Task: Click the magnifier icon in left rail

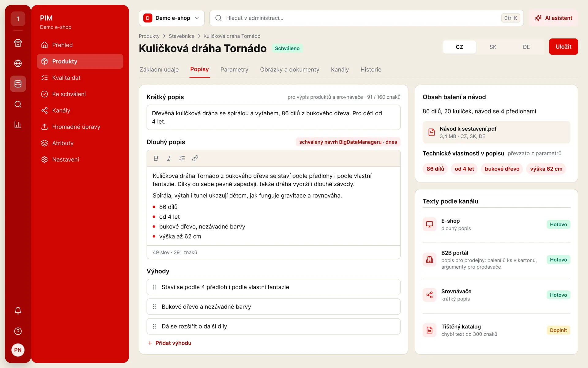Action: 18,104
